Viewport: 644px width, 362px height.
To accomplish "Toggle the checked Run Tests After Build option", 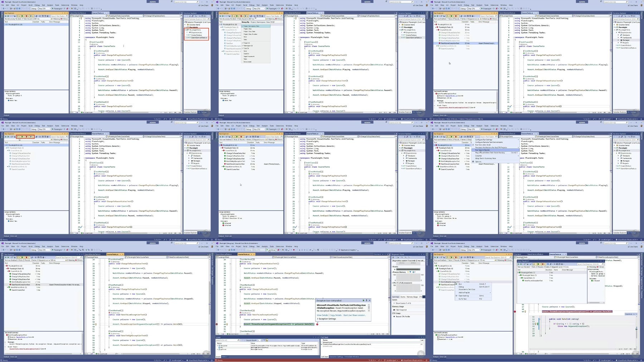I will point(496,145).
